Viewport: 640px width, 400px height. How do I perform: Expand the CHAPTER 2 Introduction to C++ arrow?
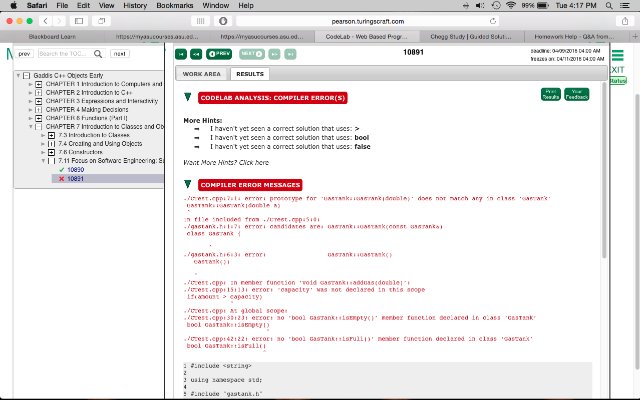31,93
